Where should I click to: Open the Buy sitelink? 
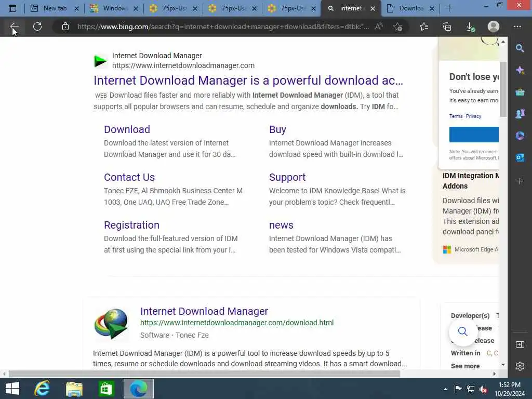click(277, 129)
